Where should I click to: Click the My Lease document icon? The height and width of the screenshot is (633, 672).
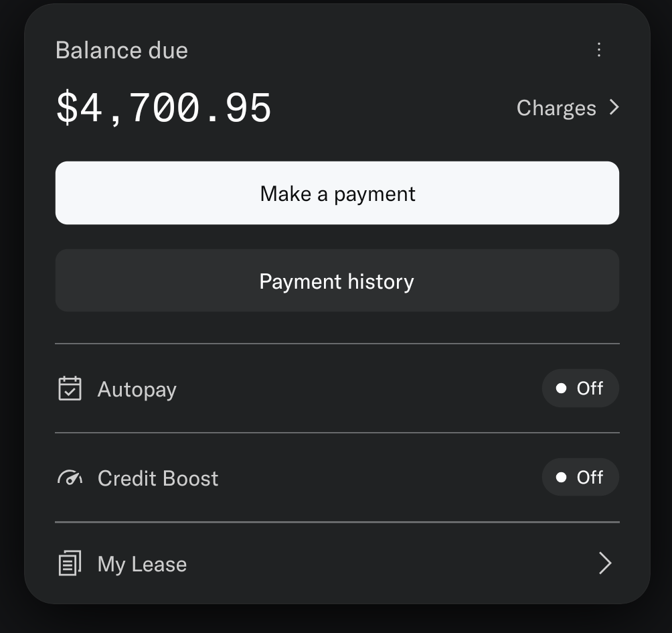70,563
